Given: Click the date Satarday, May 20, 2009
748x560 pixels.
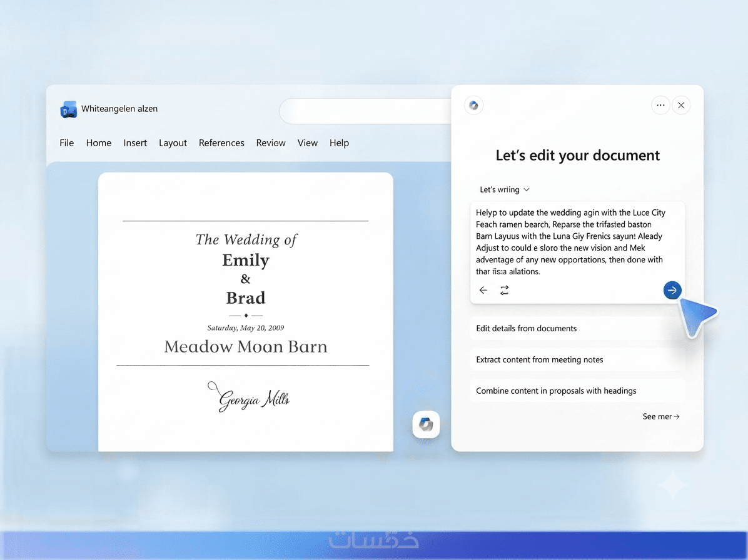Looking at the screenshot, I should [x=246, y=328].
